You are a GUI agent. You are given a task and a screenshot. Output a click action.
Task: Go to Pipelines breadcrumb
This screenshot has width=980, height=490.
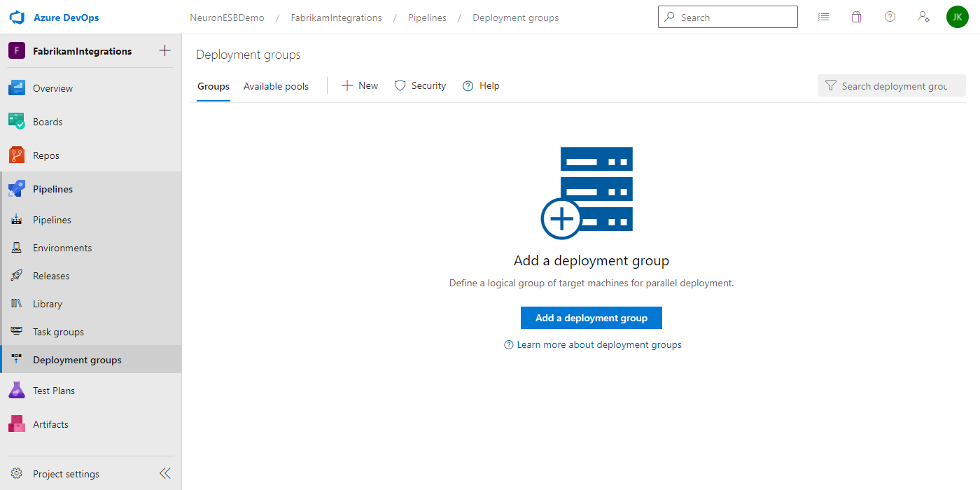[x=428, y=17]
